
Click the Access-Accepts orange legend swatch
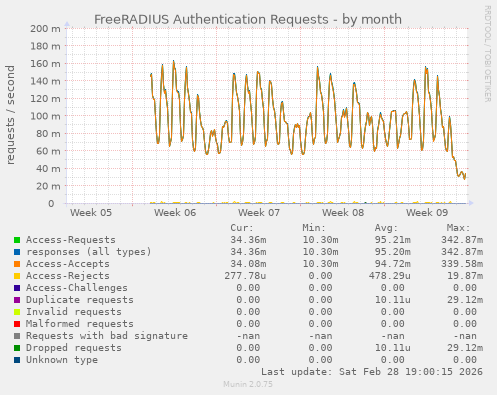[x=17, y=264]
